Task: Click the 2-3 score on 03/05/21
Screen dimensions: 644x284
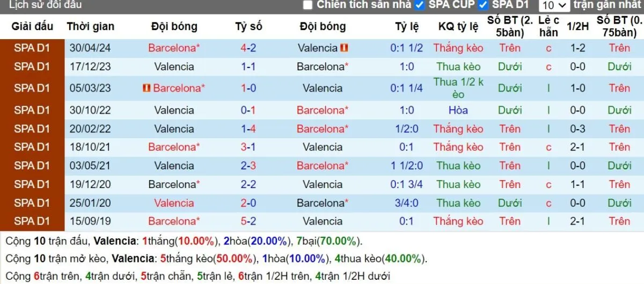Action: 248,166
